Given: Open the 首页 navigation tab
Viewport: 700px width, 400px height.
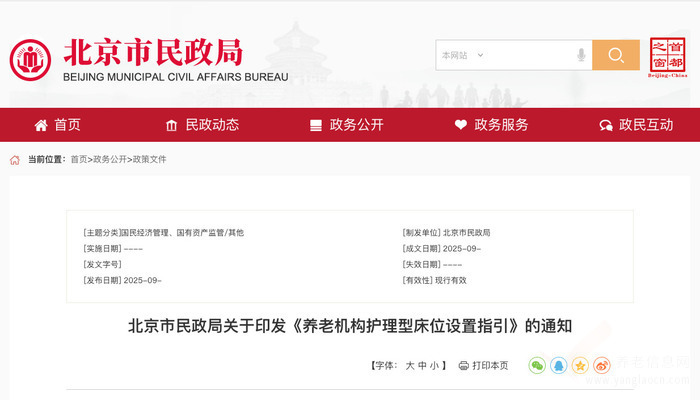Looking at the screenshot, I should [57, 125].
